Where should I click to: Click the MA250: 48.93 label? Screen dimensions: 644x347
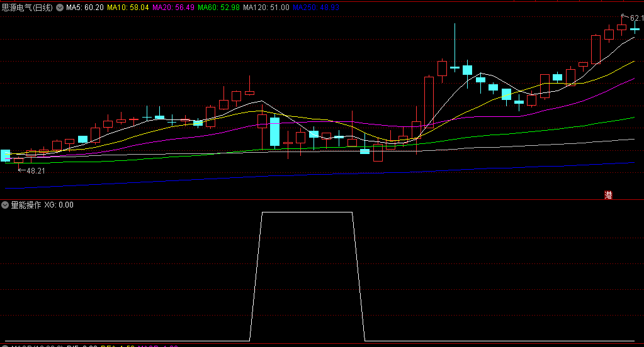pyautogui.click(x=316, y=8)
